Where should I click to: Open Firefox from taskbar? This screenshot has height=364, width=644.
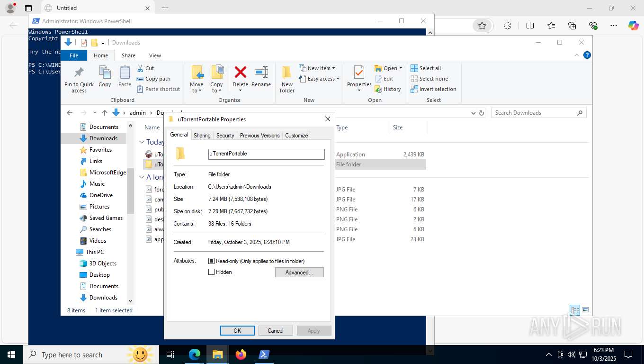pos(241,355)
